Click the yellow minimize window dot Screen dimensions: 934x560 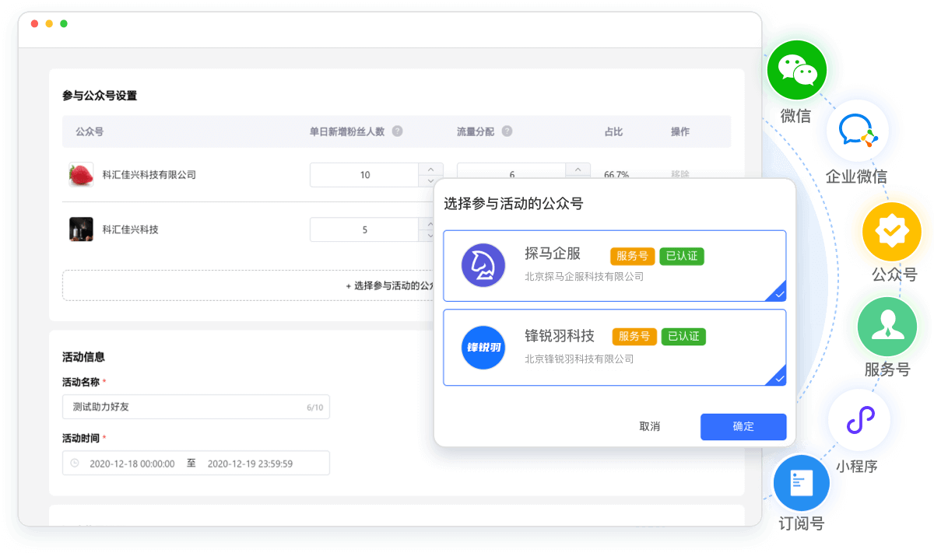(x=49, y=24)
